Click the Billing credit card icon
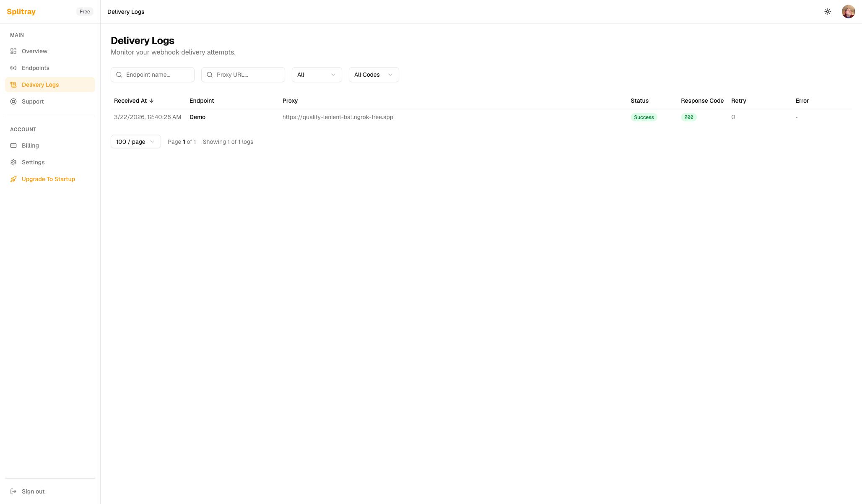Viewport: 862px width, 504px height. 13,145
